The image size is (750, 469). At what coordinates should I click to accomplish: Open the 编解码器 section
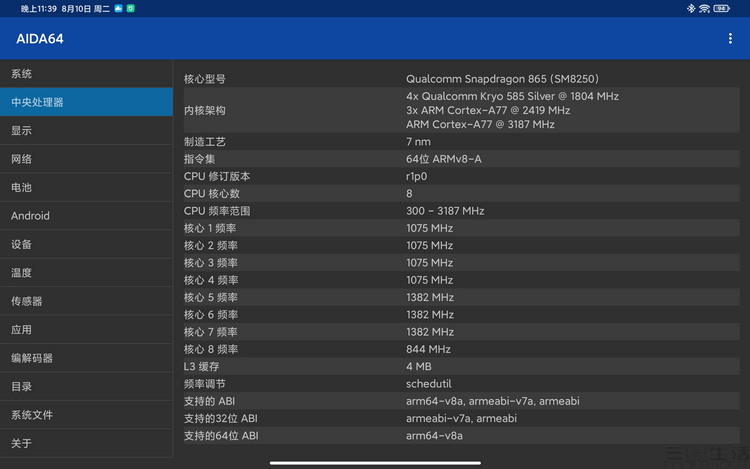coord(86,358)
